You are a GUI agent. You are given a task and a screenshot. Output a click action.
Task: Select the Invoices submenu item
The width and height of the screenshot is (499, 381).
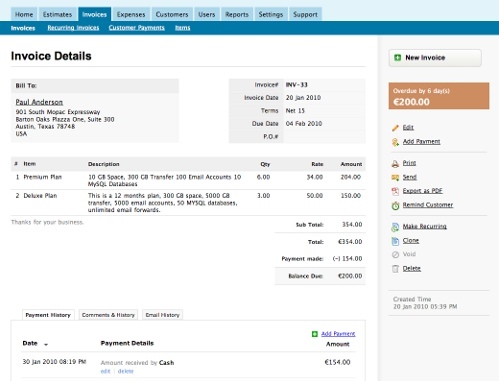(23, 28)
